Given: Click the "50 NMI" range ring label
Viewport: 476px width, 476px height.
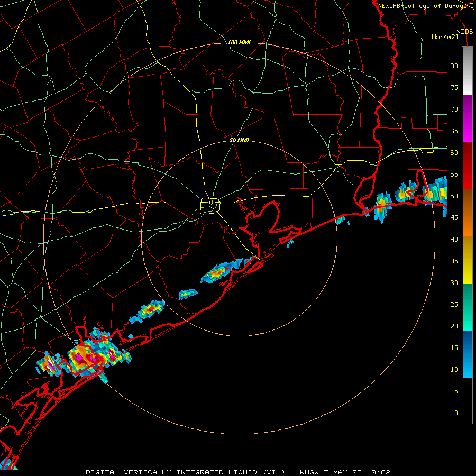Looking at the screenshot, I should point(239,140).
